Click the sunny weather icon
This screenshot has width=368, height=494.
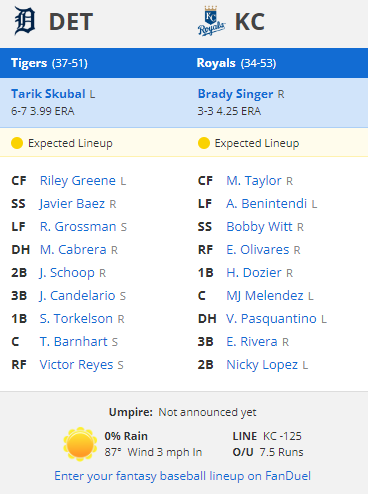click(x=80, y=444)
